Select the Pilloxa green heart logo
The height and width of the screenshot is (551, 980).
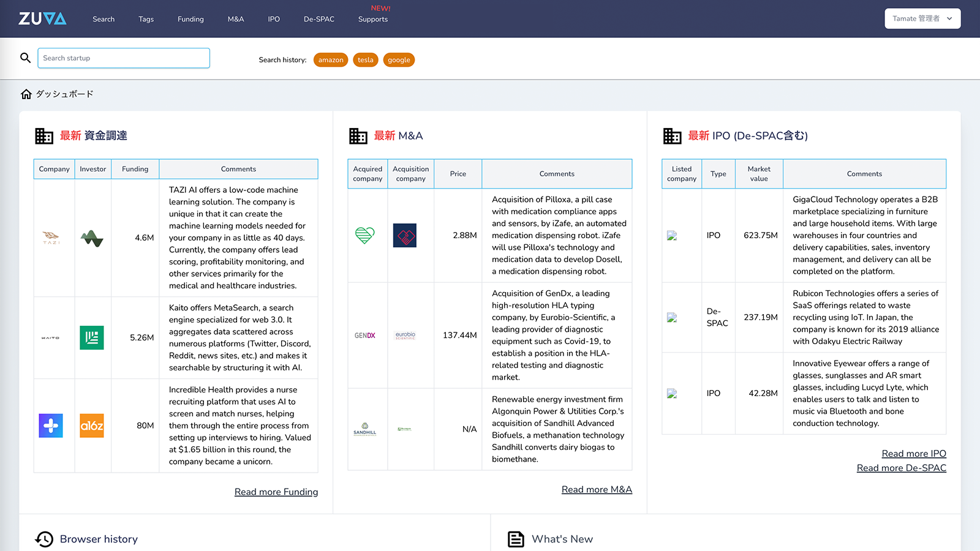[365, 235]
